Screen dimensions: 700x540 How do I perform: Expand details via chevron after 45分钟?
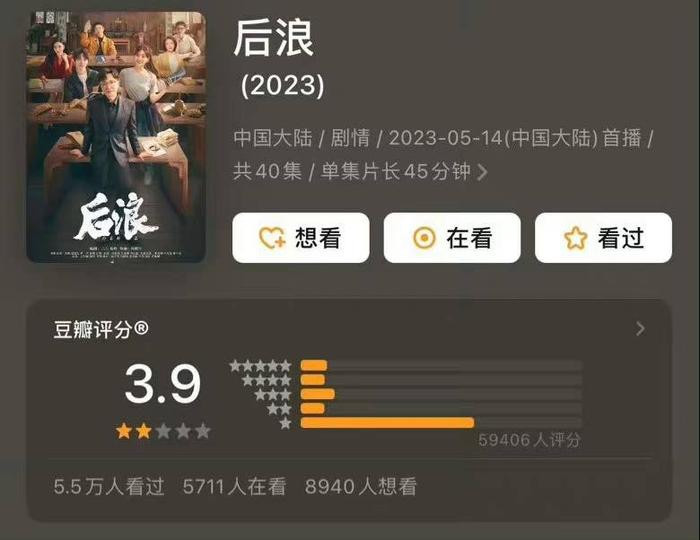point(482,172)
